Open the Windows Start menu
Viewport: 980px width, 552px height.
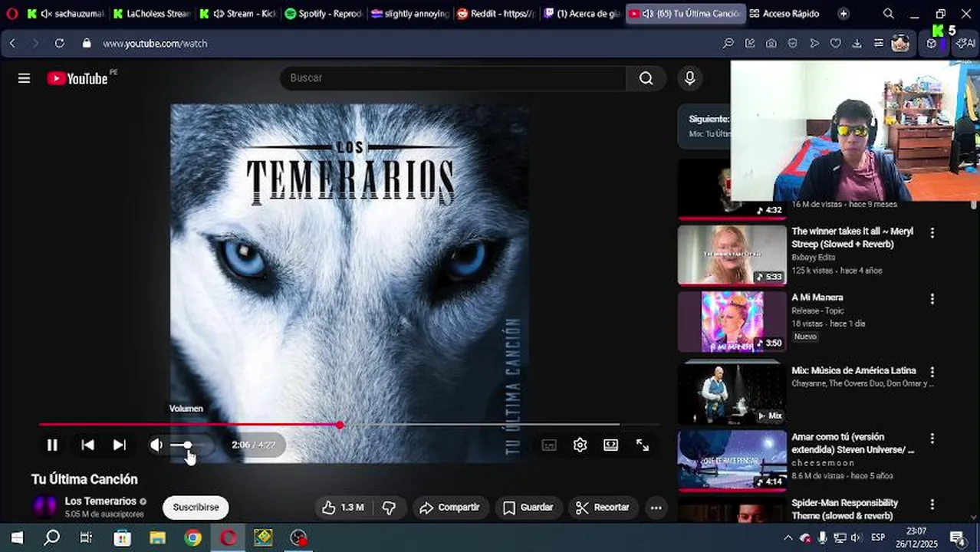[x=17, y=537]
